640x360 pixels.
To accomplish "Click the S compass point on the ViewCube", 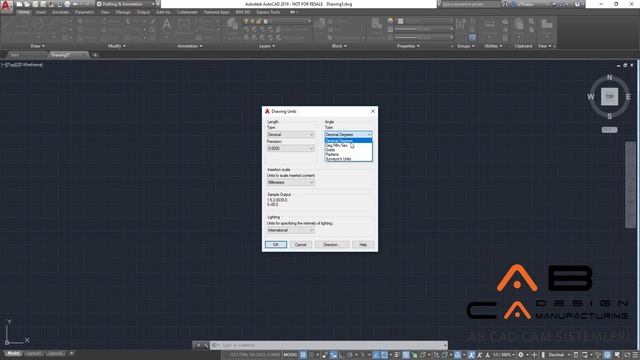I will 609,116.
